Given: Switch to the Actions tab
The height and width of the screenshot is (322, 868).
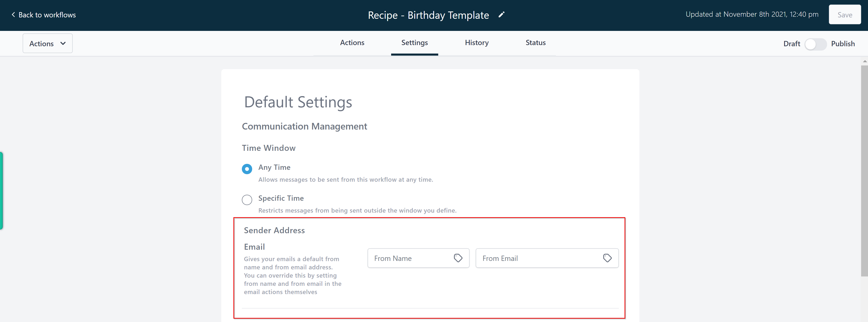Looking at the screenshot, I should (352, 43).
